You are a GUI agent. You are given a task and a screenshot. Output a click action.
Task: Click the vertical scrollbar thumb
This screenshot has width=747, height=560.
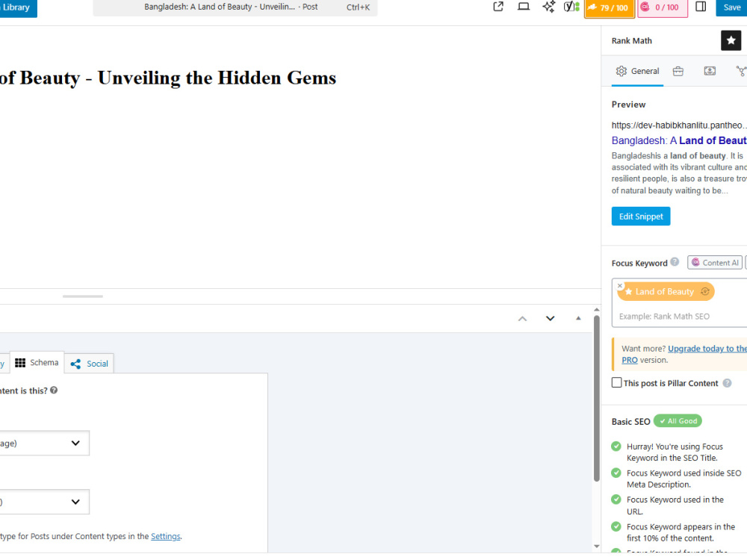[596, 398]
